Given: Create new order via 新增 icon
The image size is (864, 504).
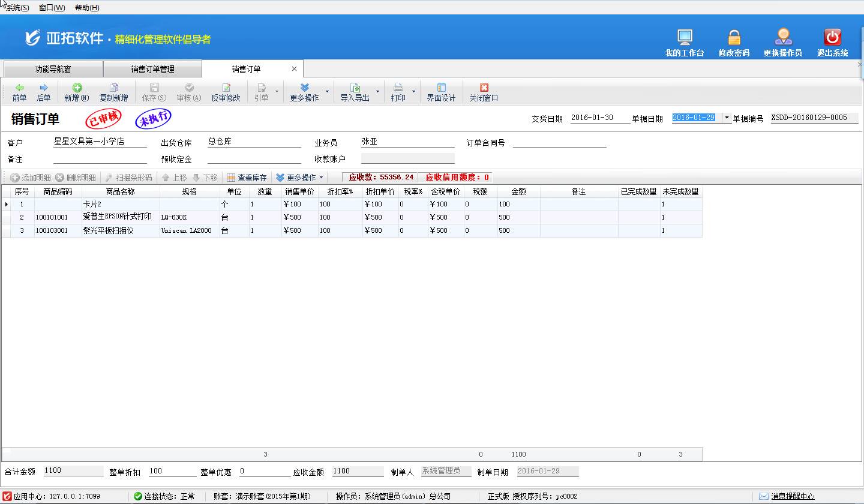Looking at the screenshot, I should click(77, 88).
